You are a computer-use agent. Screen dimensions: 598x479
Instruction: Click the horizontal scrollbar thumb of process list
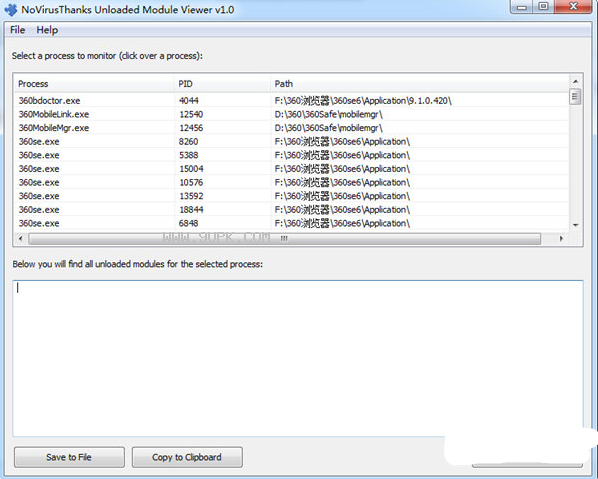coord(285,239)
